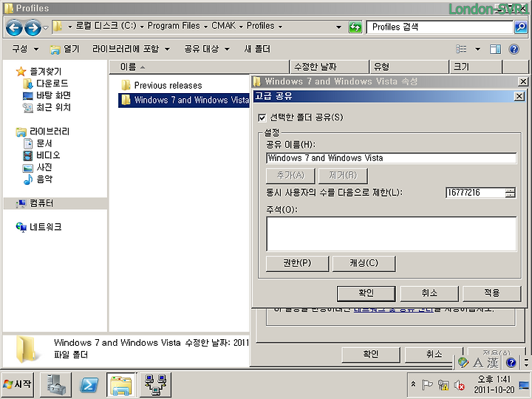
Task: Sort by 수정한 날짜 column header
Action: pyautogui.click(x=330, y=66)
